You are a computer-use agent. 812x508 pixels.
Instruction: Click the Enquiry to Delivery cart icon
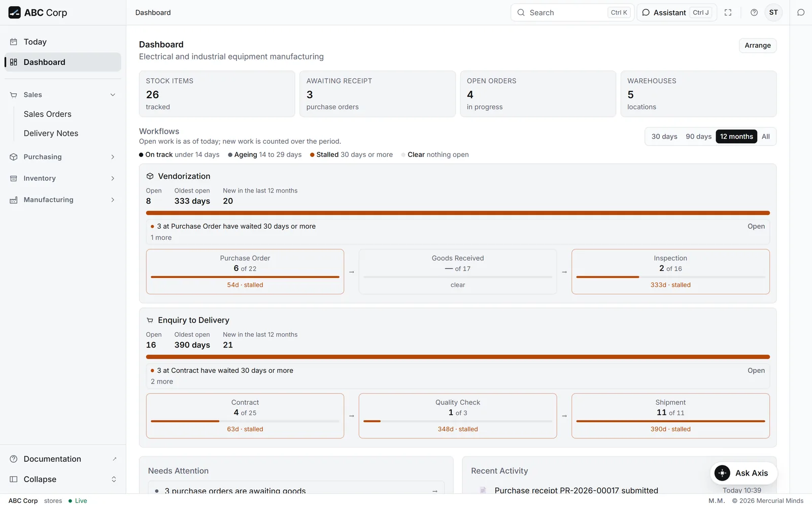click(x=150, y=321)
